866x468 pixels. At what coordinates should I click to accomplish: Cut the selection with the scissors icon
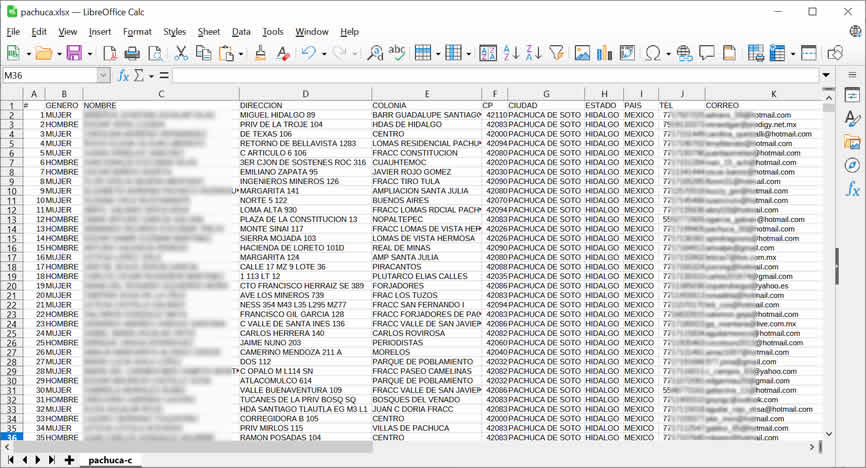coord(181,53)
